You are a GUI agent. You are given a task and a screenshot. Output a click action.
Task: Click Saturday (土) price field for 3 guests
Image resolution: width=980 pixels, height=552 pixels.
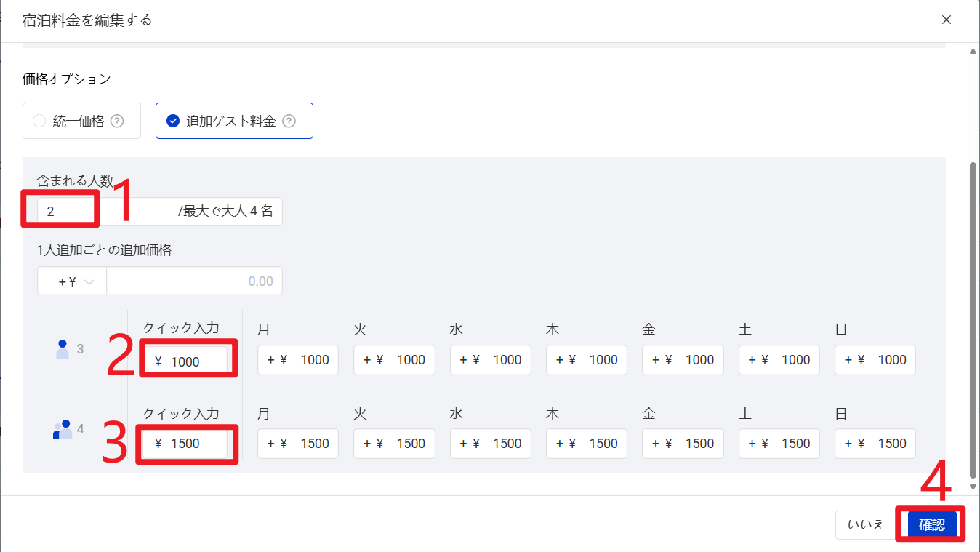click(779, 360)
